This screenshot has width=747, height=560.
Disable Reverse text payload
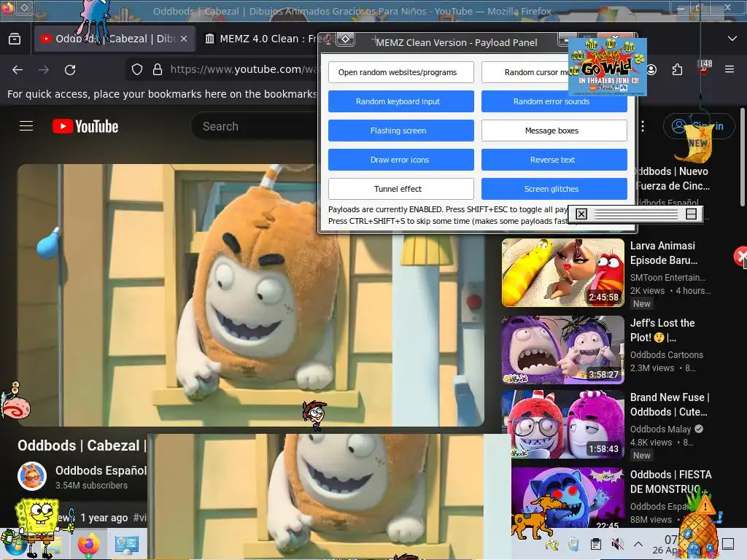[x=554, y=160]
